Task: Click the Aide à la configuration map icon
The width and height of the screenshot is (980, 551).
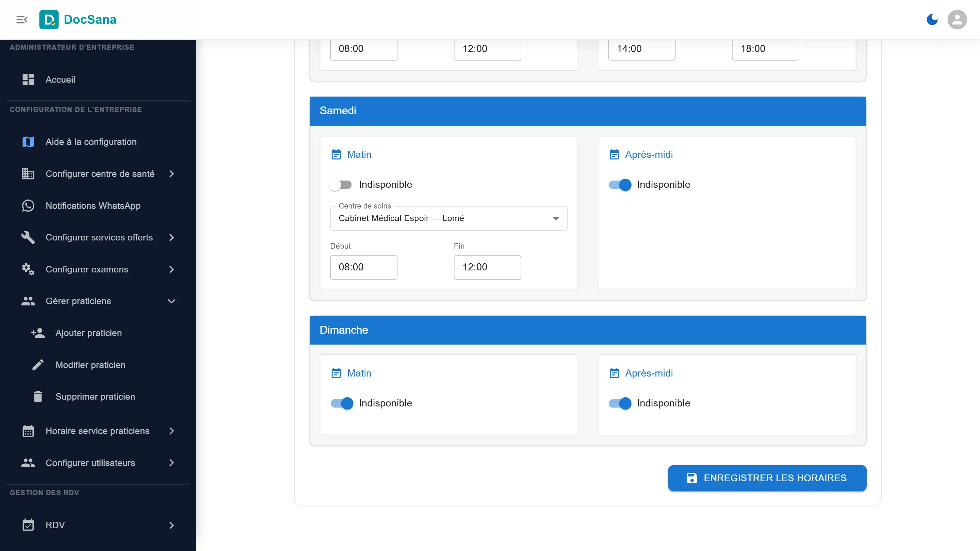Action: pos(28,142)
